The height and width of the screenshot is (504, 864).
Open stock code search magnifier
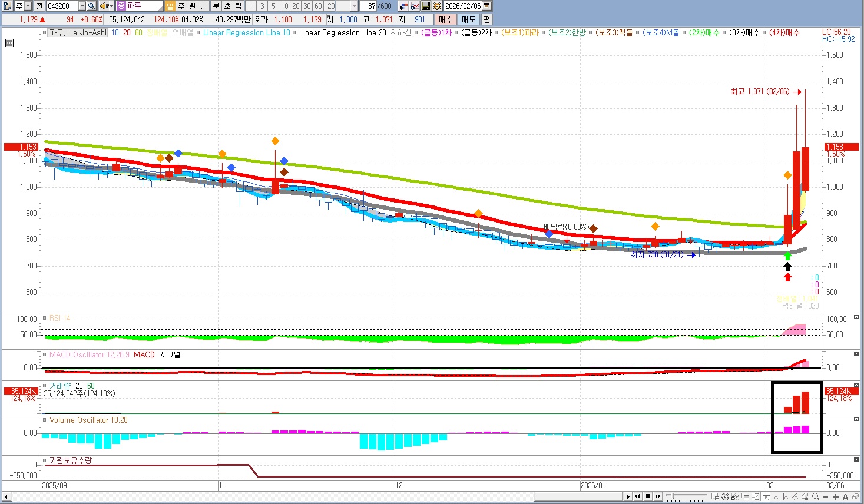[91, 6]
